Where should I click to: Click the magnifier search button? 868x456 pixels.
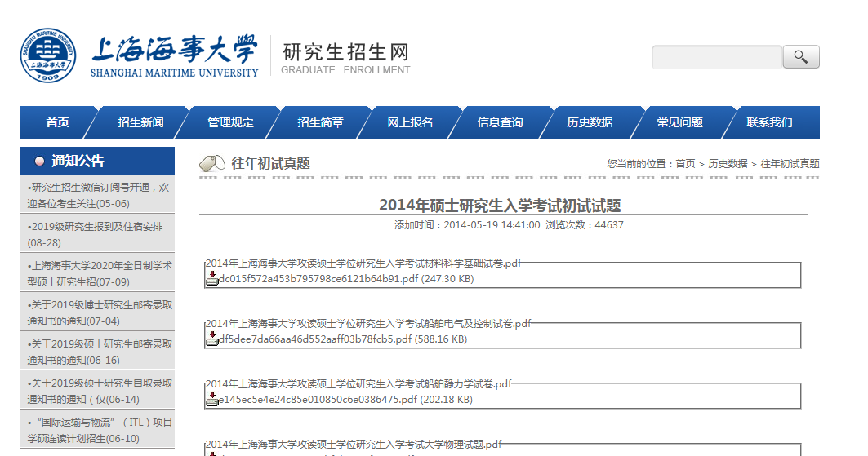tap(800, 57)
